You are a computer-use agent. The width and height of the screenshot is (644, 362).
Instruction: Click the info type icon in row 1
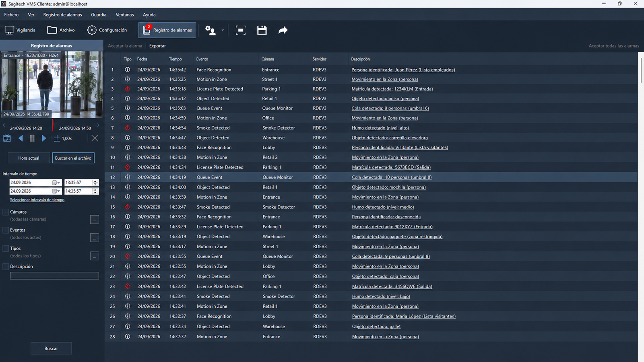click(x=128, y=70)
